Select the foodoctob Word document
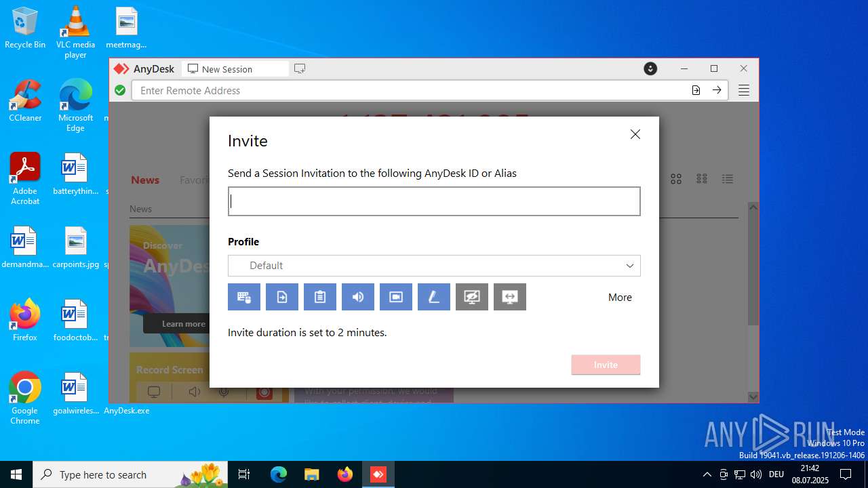Screen dimensions: 868x488 pyautogui.click(x=75, y=321)
